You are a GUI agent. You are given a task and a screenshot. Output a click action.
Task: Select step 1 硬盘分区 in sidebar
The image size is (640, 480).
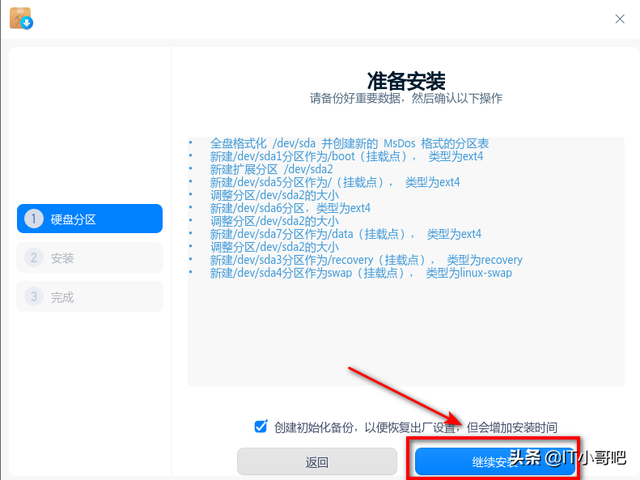point(90,219)
